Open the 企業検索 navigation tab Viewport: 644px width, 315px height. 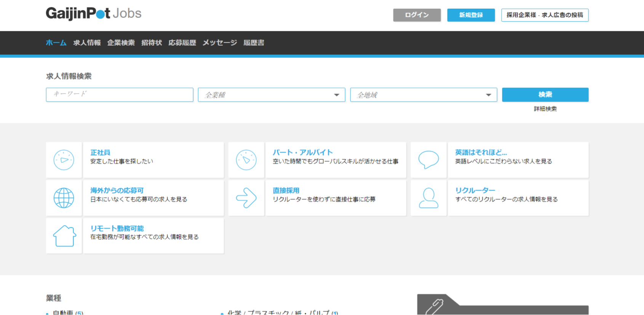(x=121, y=43)
